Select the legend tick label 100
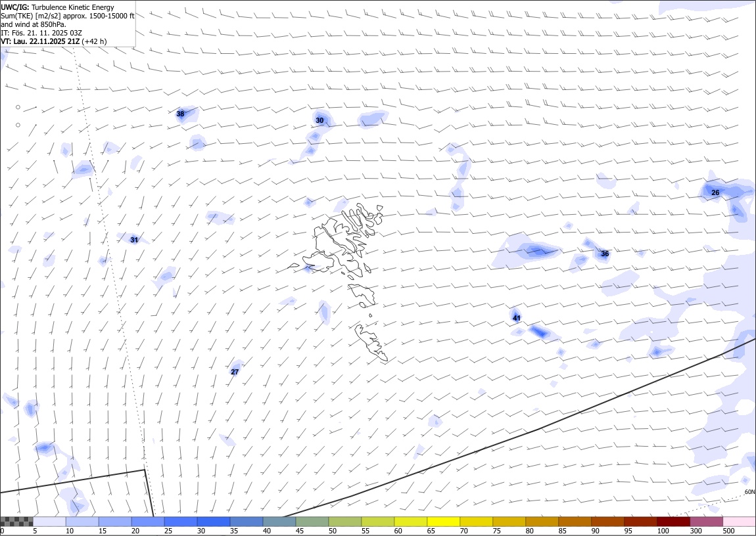 point(663,531)
